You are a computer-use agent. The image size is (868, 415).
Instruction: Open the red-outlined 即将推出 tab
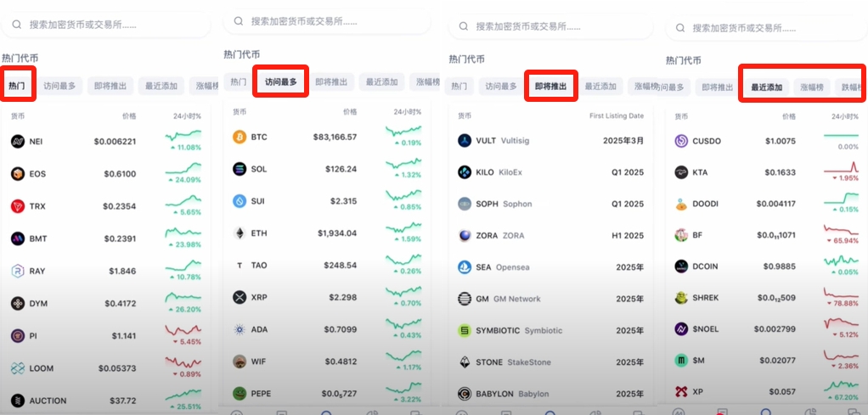(550, 86)
